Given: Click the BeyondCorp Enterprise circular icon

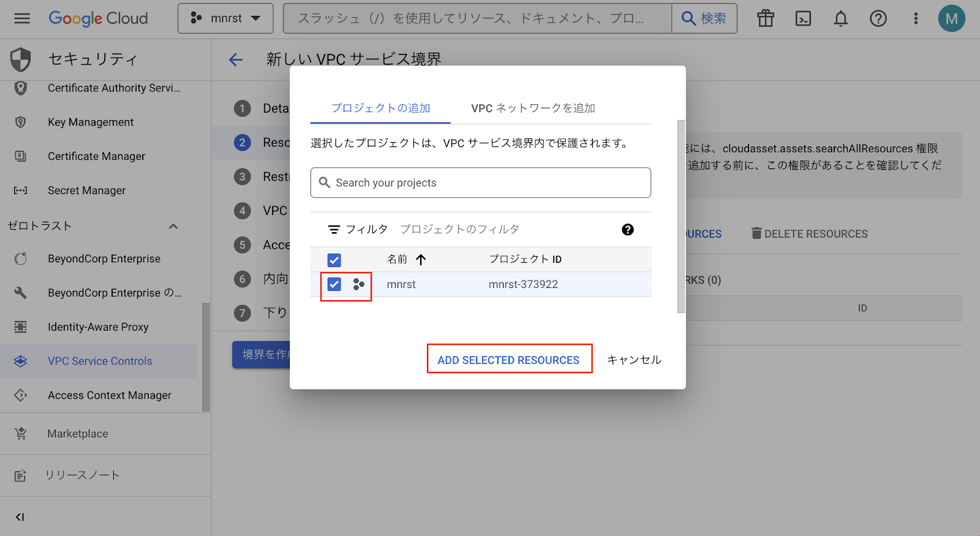Looking at the screenshot, I should [21, 259].
